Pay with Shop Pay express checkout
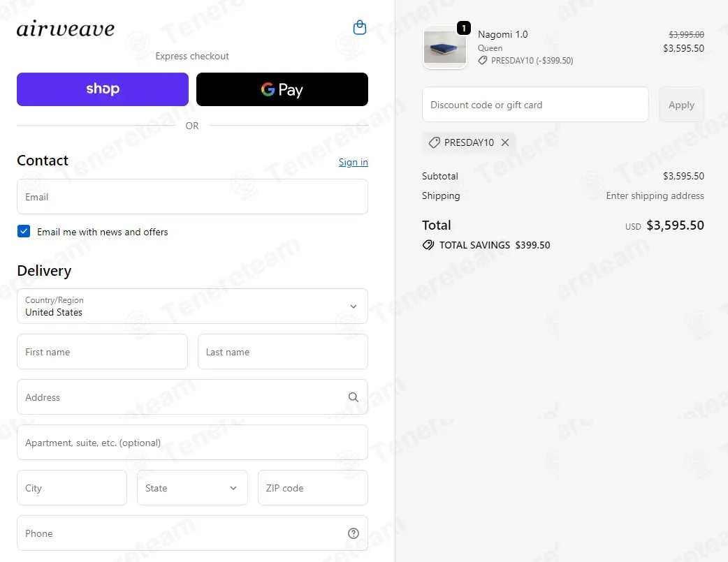 tap(103, 89)
